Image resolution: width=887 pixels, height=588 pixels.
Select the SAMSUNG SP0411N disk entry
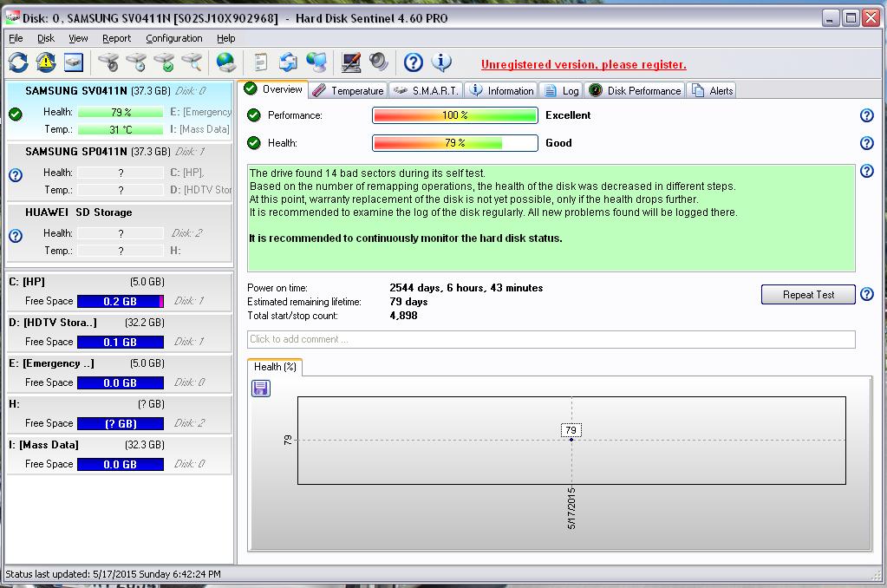pos(120,172)
